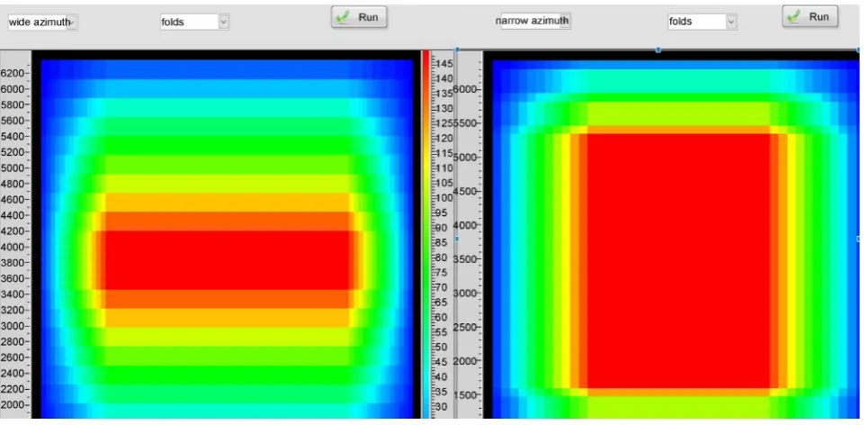868x425 pixels.
Task: Click the 2500 label on narrow azimuth axis
Action: (465, 328)
